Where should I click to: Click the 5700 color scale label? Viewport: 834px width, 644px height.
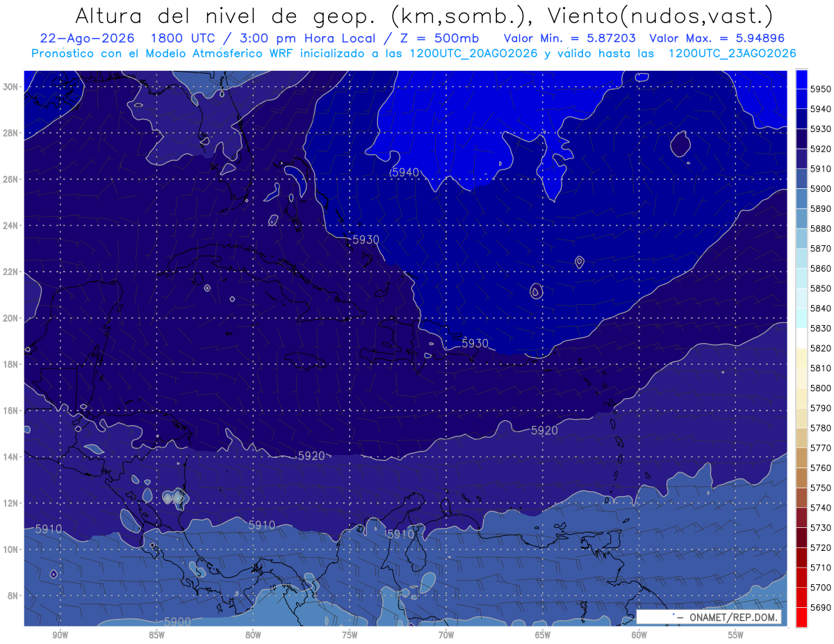tap(820, 587)
